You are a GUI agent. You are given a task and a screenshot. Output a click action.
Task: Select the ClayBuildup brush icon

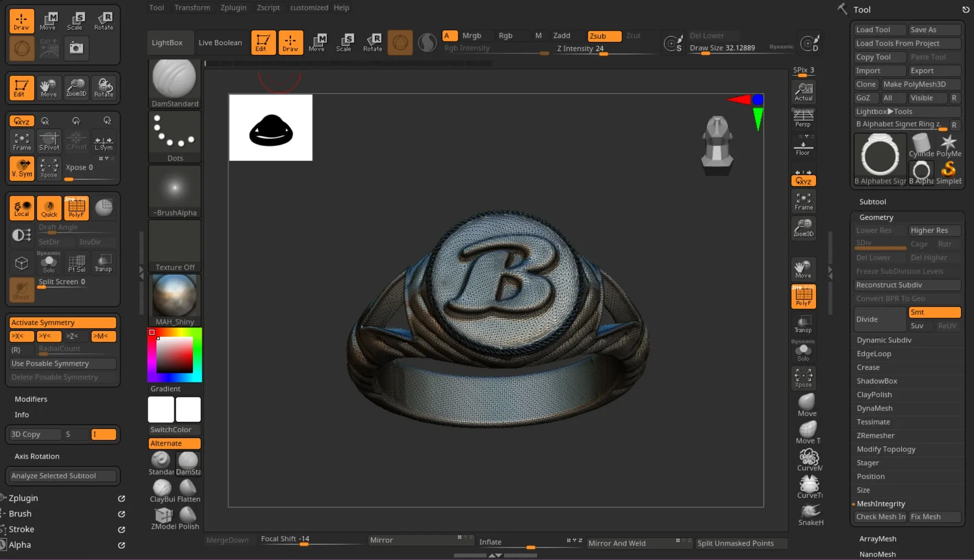pos(162,491)
